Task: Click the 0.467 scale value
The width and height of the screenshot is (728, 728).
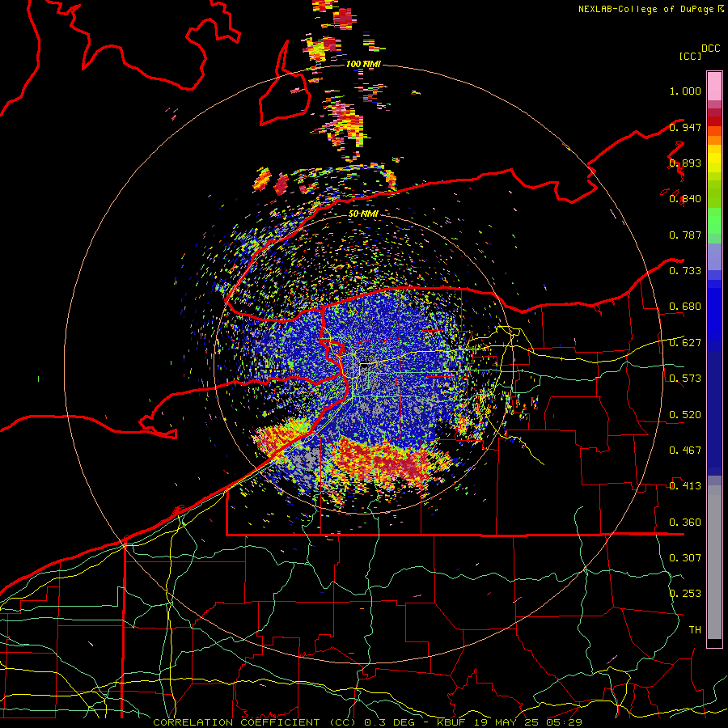Action: click(685, 451)
